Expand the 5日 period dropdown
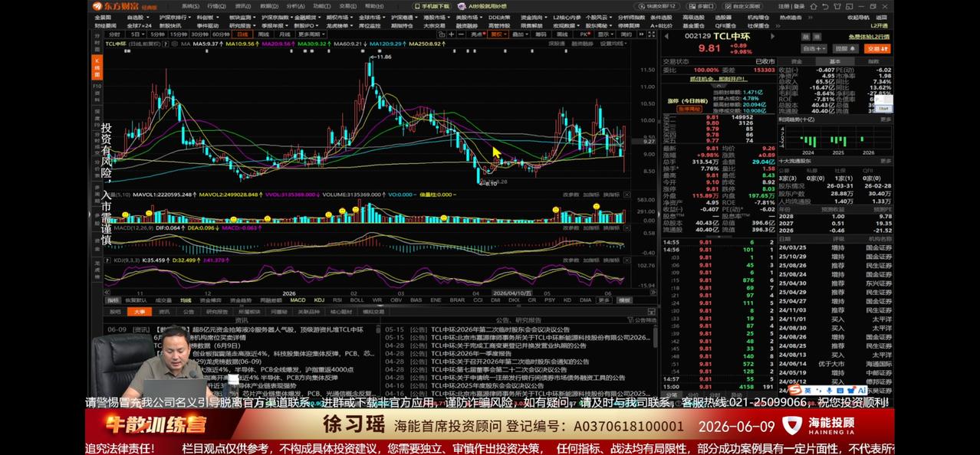Screen dimensions: 980x455 [x=142, y=34]
